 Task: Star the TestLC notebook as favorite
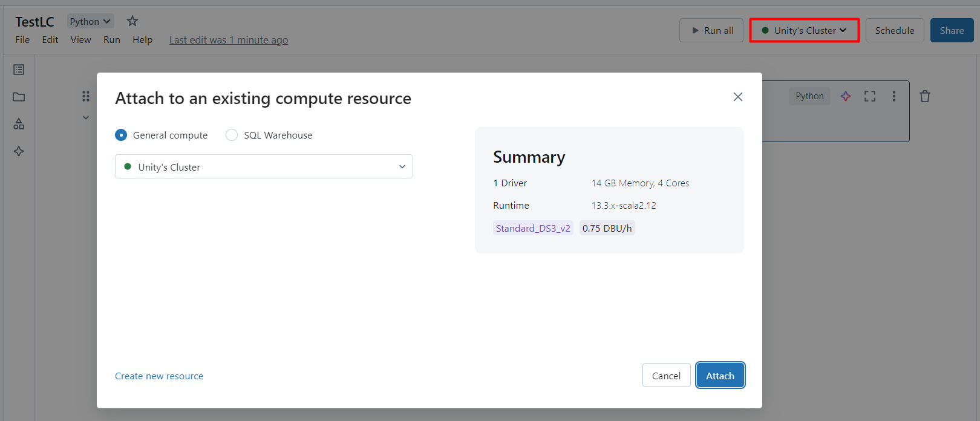[x=132, y=21]
